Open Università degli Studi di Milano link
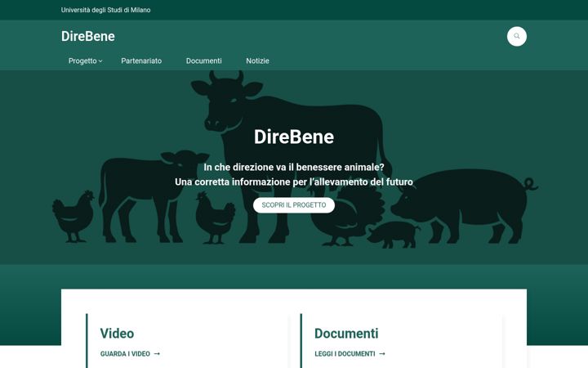Image resolution: width=588 pixels, height=368 pixels. coord(105,10)
